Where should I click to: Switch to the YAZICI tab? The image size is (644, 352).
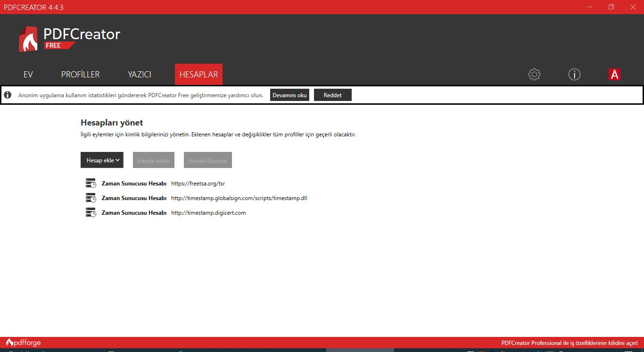(140, 75)
